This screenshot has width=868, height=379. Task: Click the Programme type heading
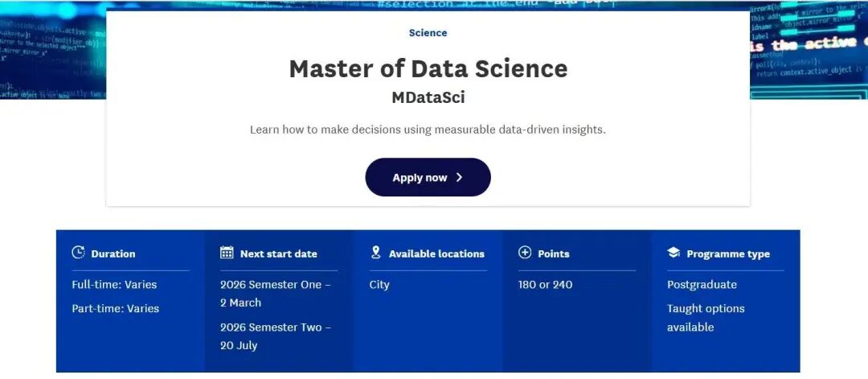pos(728,253)
